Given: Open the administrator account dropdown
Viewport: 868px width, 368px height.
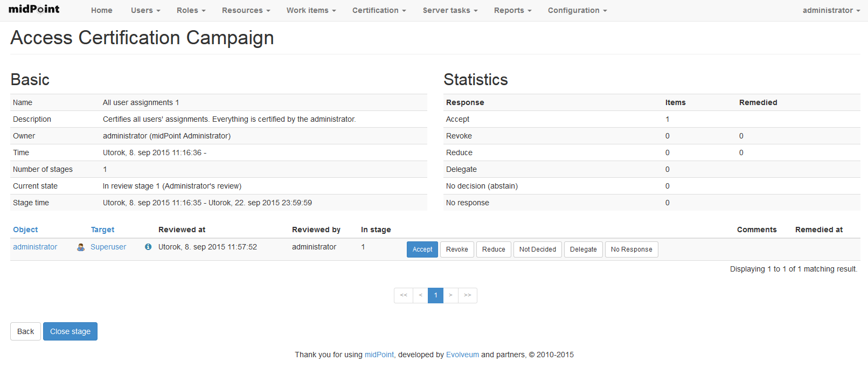Looking at the screenshot, I should click(x=831, y=10).
